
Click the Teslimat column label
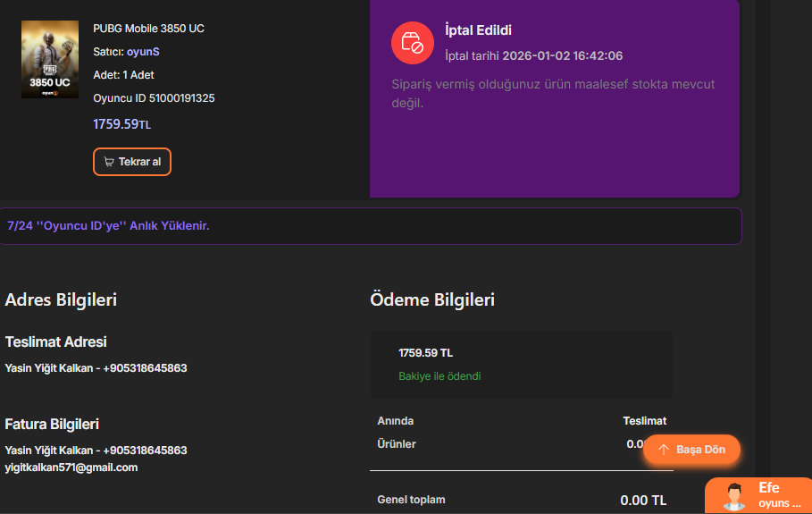pos(644,421)
